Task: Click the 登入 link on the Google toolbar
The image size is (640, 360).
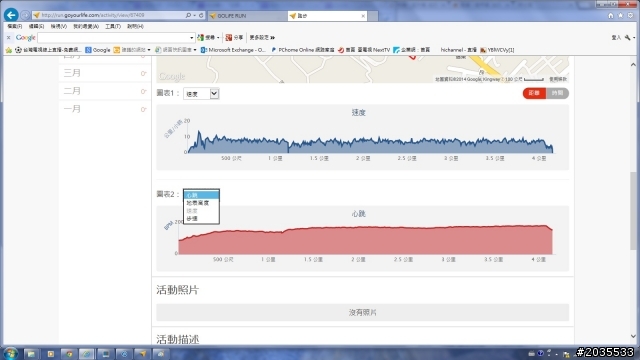Action: (x=616, y=38)
